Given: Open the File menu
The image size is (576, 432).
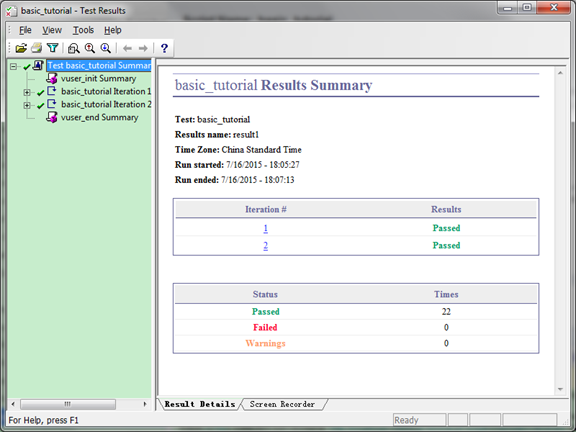Looking at the screenshot, I should (25, 30).
